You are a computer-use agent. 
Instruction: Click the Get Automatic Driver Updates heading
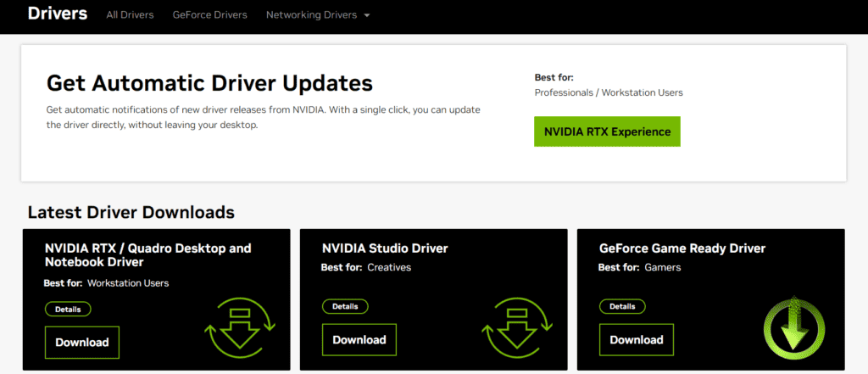coord(210,83)
